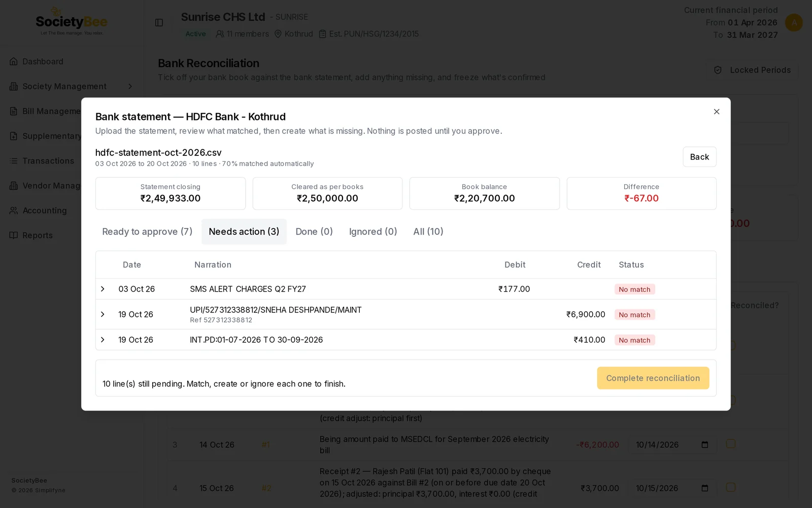Click the 10/14/2026 date field
The width and height of the screenshot is (812, 508).
click(x=672, y=445)
